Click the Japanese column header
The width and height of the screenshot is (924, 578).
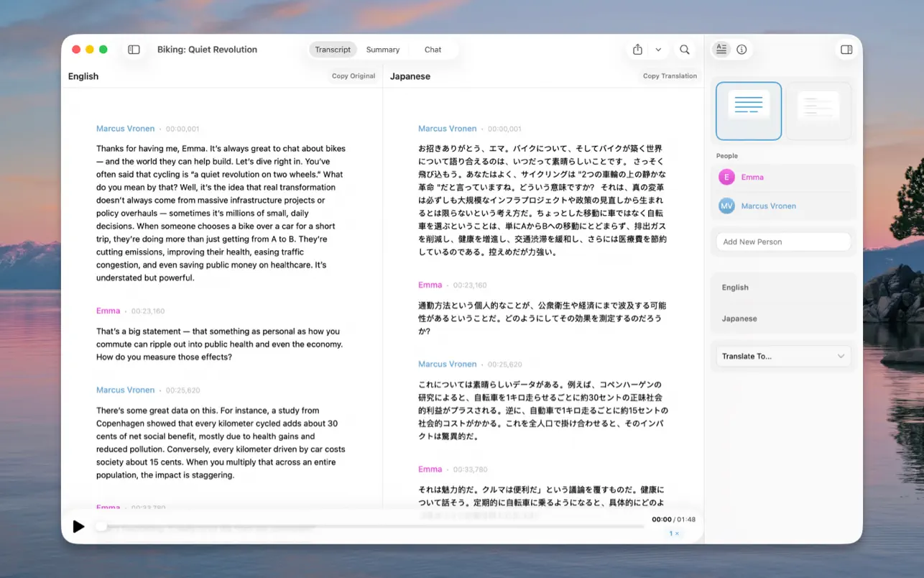click(410, 76)
